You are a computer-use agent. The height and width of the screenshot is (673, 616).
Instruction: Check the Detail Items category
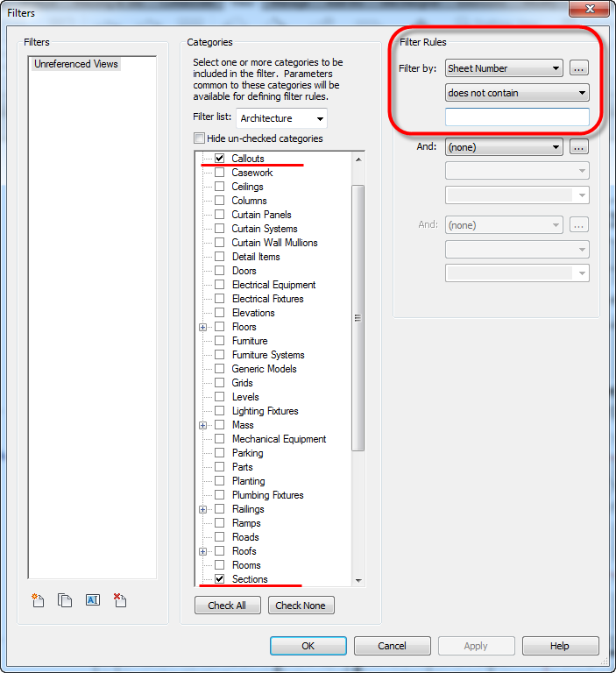(219, 257)
